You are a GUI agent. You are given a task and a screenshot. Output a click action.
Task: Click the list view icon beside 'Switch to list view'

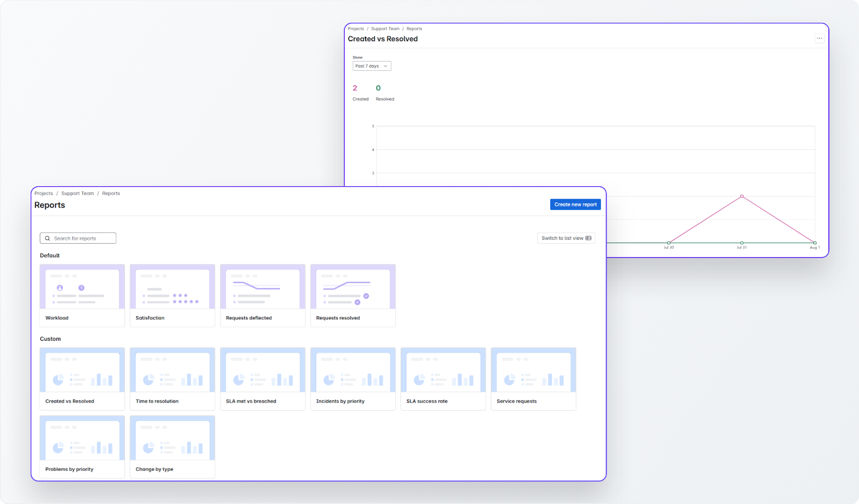[x=588, y=238]
